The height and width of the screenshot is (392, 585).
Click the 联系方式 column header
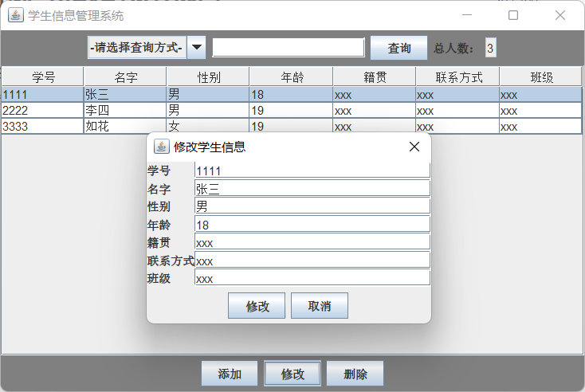click(458, 77)
